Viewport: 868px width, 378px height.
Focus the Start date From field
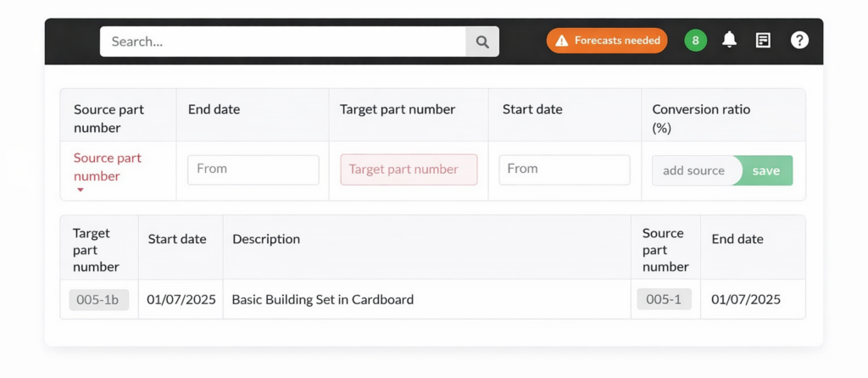pos(564,170)
